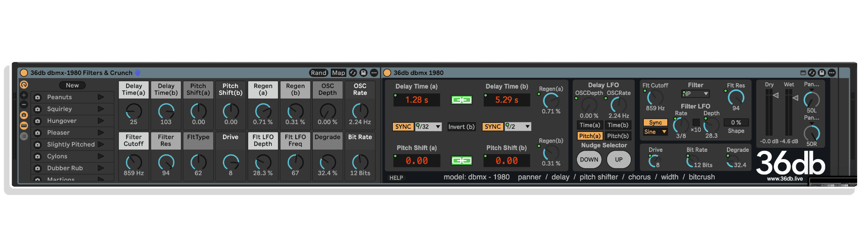Select Slightly Pitched variation name
The width and height of the screenshot is (868, 249).
[71, 145]
